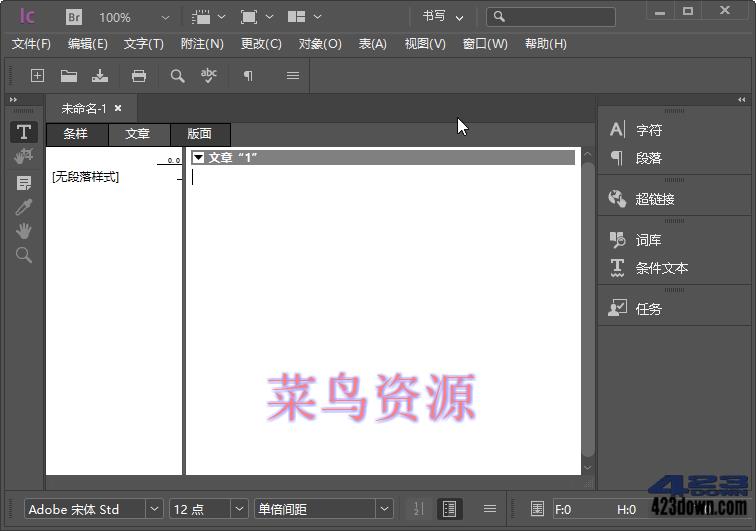
Task: Open the 更改(C) menu
Action: (261, 44)
